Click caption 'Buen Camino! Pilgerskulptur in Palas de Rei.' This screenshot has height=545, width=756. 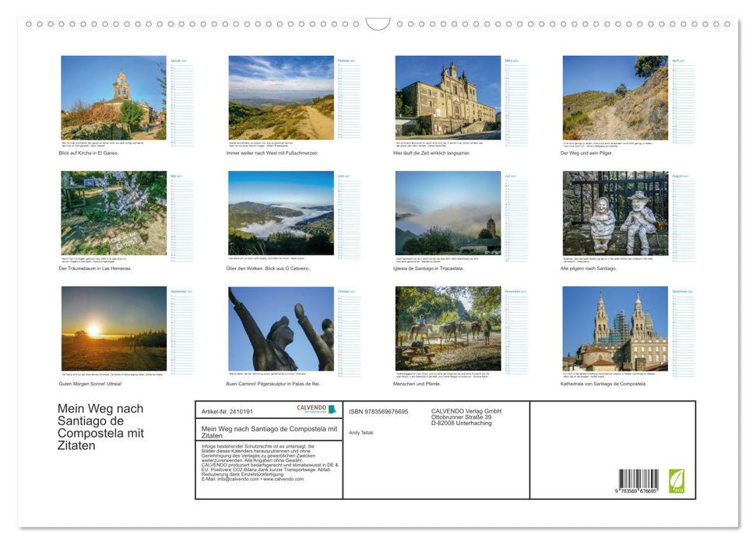tap(273, 384)
